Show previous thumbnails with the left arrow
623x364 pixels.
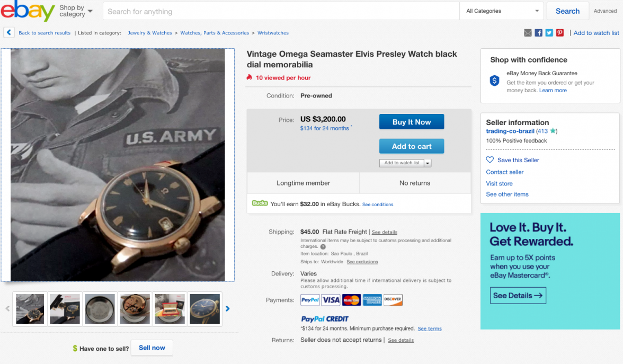(x=7, y=308)
